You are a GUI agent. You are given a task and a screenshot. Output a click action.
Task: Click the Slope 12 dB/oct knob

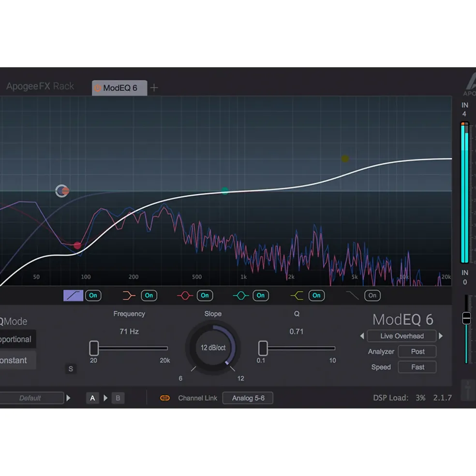pyautogui.click(x=213, y=348)
